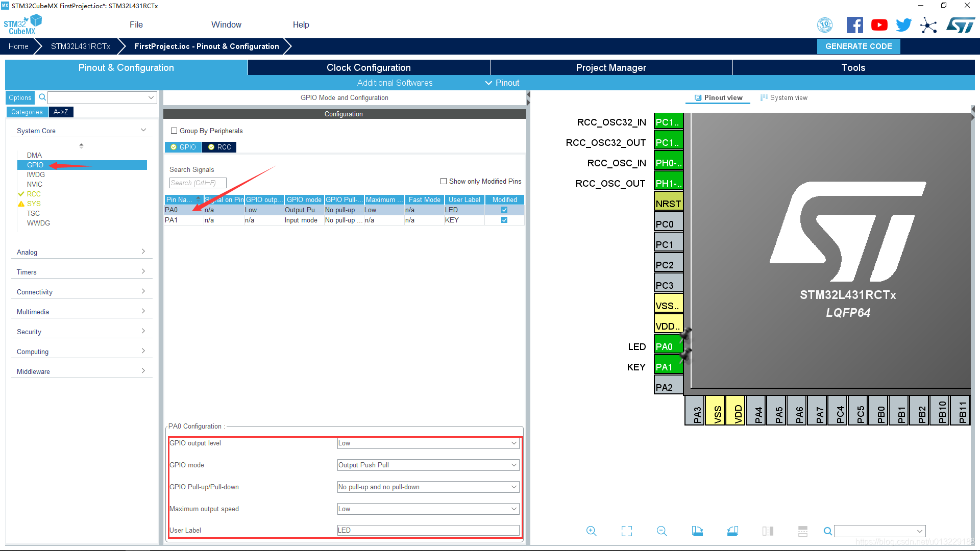
Task: Click the zoom out pinout icon
Action: point(662,531)
